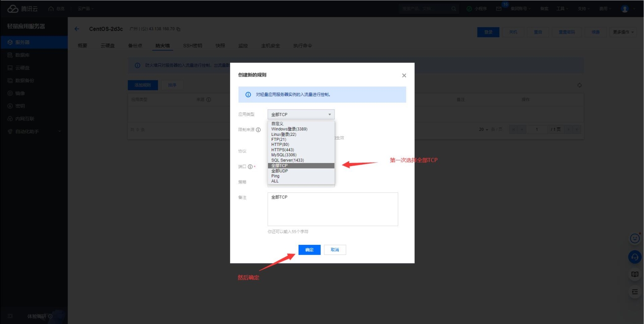This screenshot has height=324, width=644.
Task: Expand the 更多操作 dropdown button
Action: [x=624, y=32]
